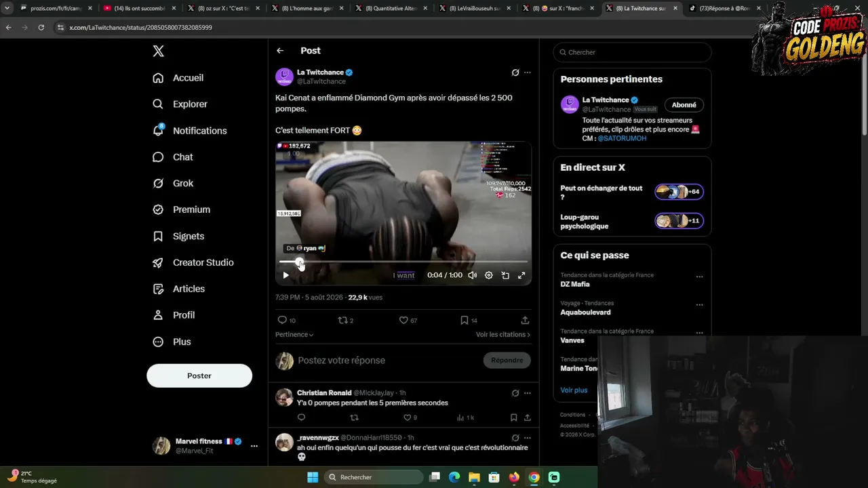868x488 pixels.
Task: Open Voir les citations link
Action: 503,335
